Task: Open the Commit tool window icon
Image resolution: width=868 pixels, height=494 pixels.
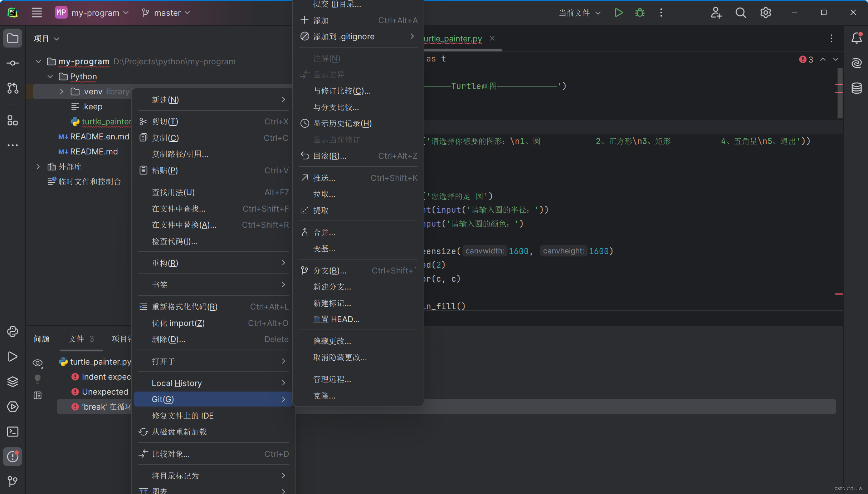Action: click(x=13, y=63)
